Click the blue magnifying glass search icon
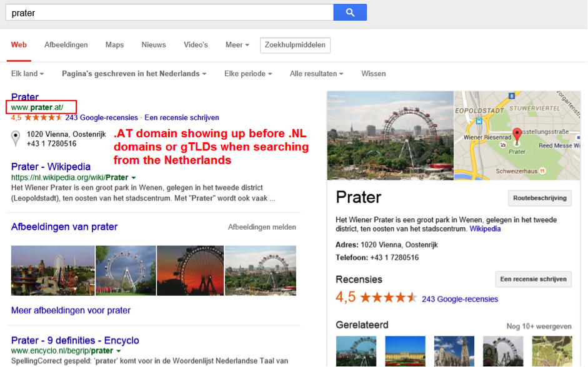Screen dimensions: 588x367 pyautogui.click(x=350, y=12)
